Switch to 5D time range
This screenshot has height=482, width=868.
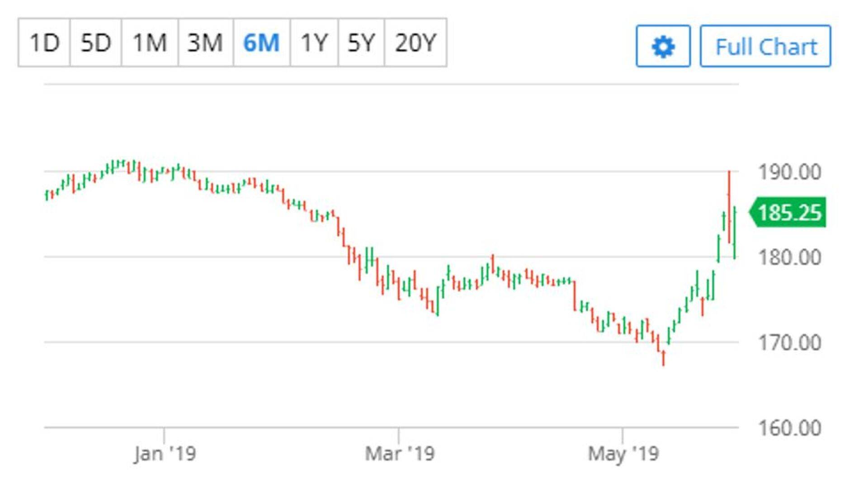click(95, 43)
